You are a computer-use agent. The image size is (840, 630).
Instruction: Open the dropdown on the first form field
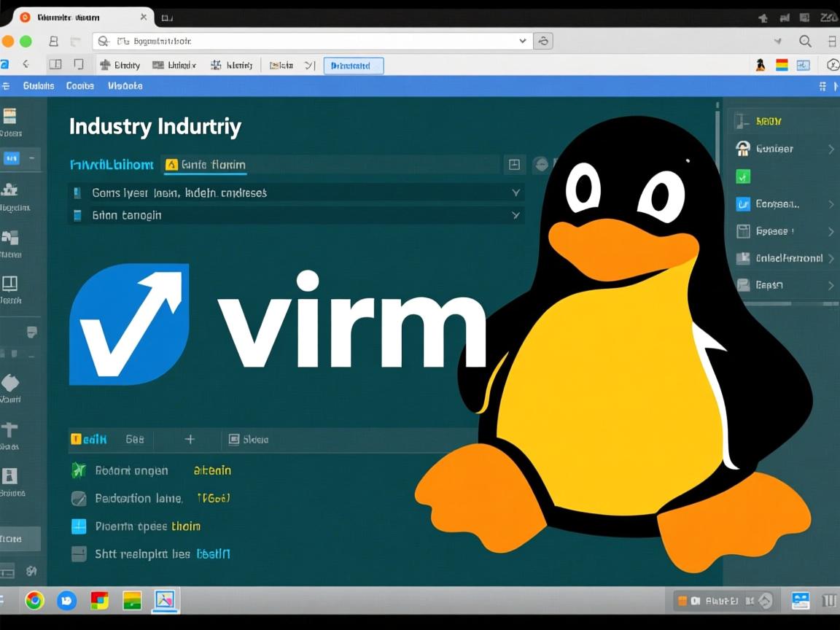[516, 192]
